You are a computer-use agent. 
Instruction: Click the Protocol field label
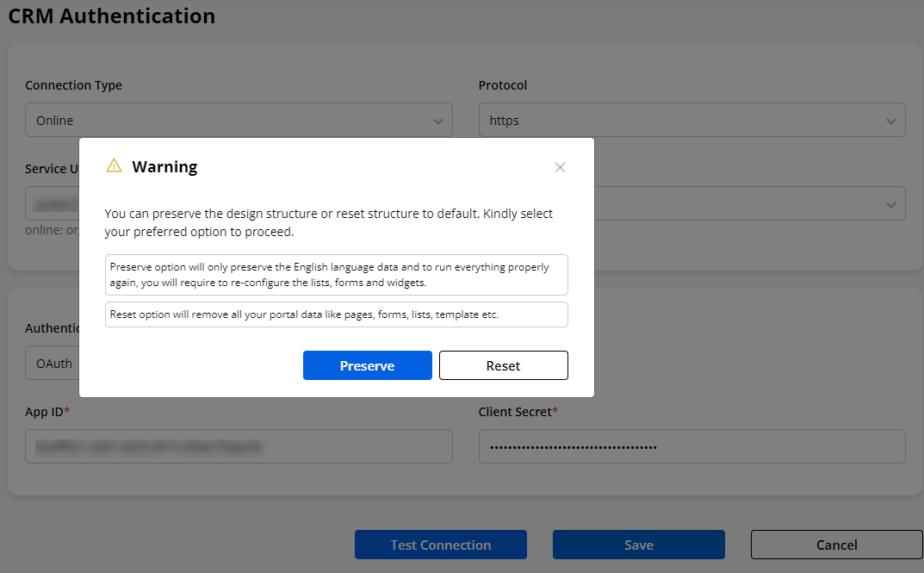503,85
